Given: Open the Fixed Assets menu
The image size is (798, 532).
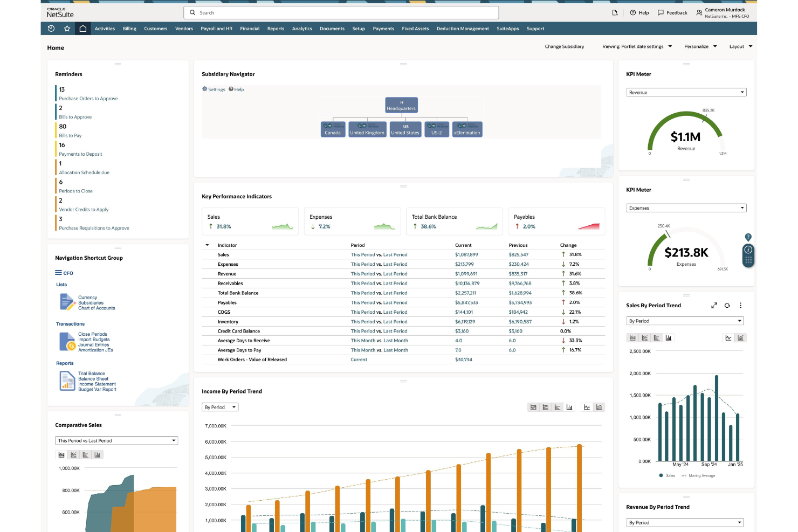Looking at the screenshot, I should [415, 29].
